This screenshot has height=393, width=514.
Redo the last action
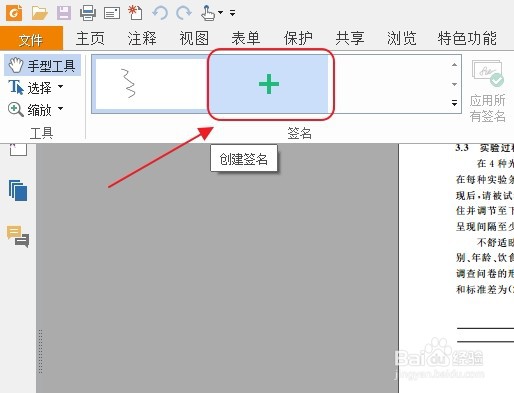[x=184, y=13]
